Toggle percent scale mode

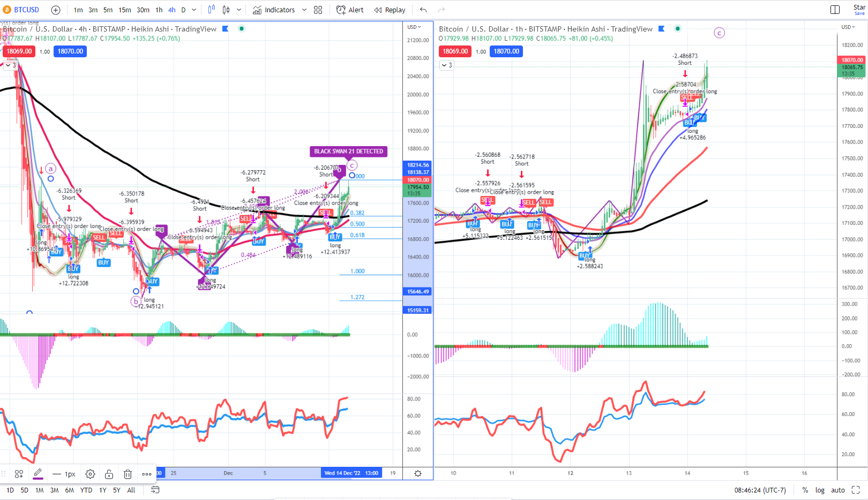[x=805, y=490]
